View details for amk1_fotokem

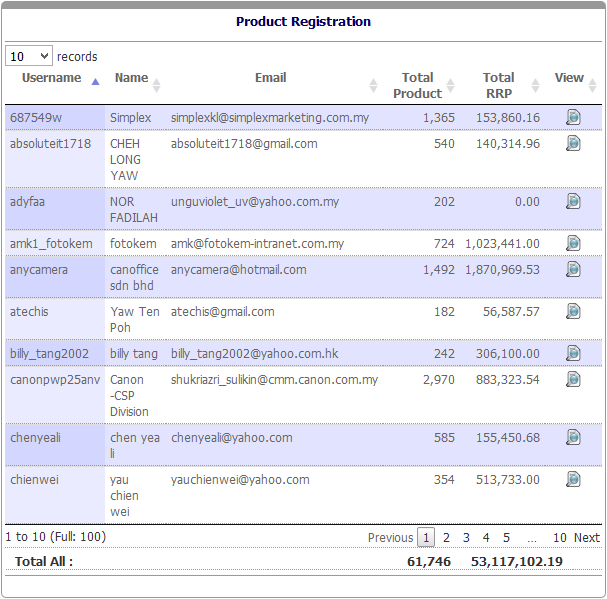[573, 244]
